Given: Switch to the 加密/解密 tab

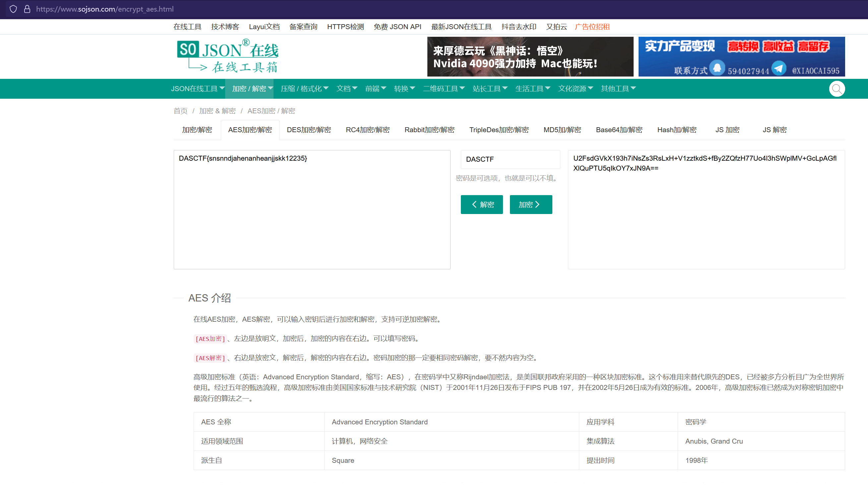Looking at the screenshot, I should (x=197, y=130).
